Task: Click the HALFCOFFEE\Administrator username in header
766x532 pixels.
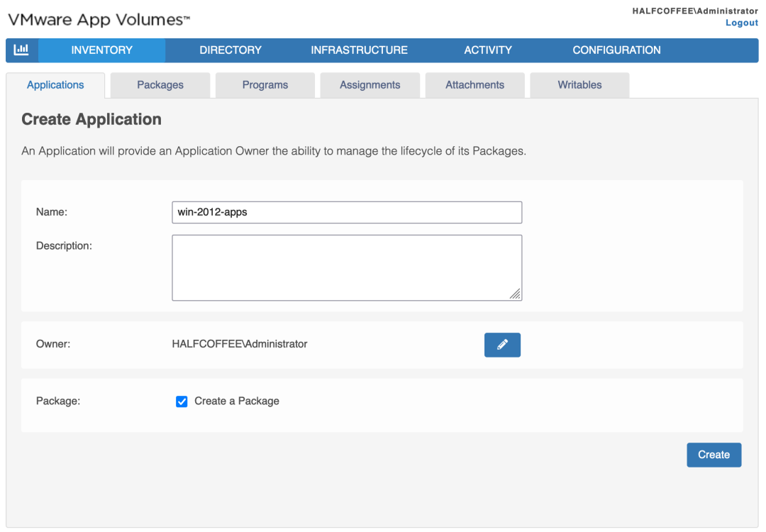Action: [695, 11]
